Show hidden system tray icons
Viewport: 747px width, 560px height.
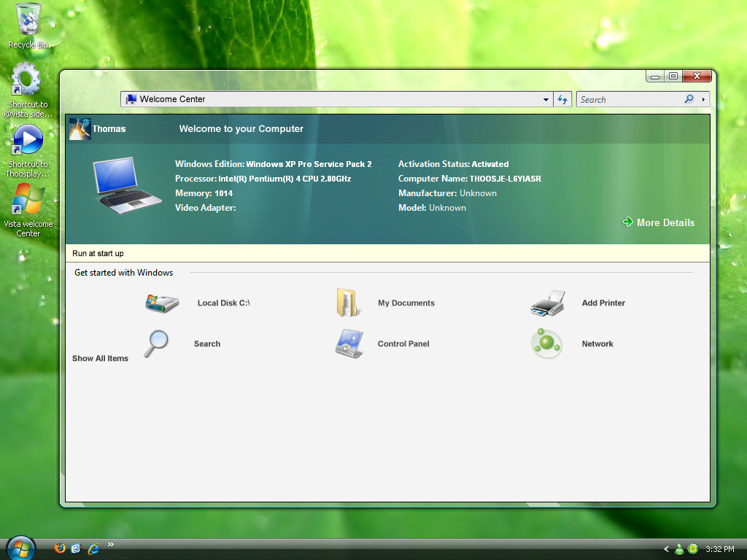click(667, 549)
